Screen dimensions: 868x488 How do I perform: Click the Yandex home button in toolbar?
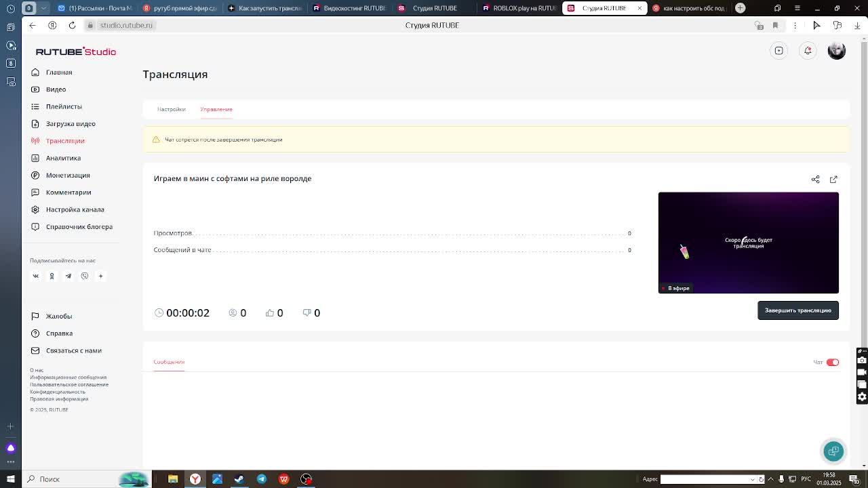click(x=52, y=25)
